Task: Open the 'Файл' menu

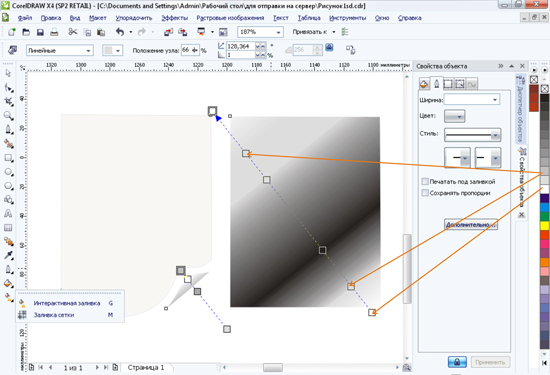Action: tap(25, 18)
